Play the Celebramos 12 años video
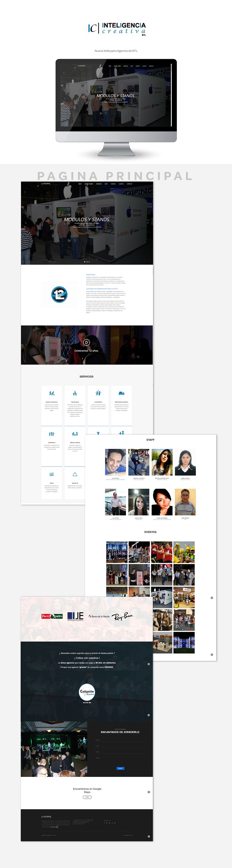Viewport: 232px width, 868px height. tap(87, 342)
